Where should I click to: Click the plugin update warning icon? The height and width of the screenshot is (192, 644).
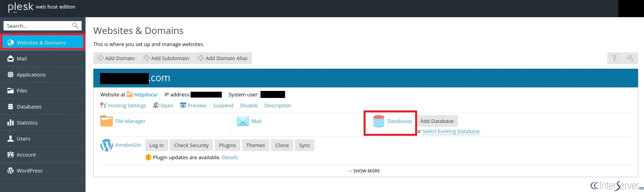coord(148,157)
